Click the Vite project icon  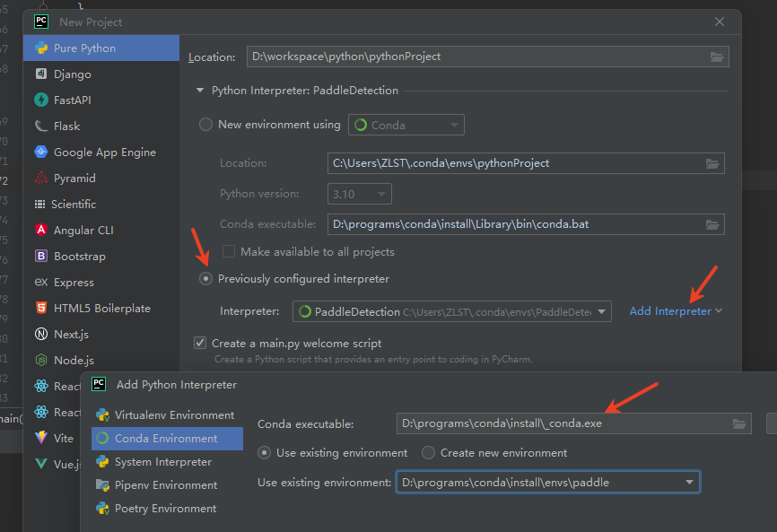click(x=41, y=438)
